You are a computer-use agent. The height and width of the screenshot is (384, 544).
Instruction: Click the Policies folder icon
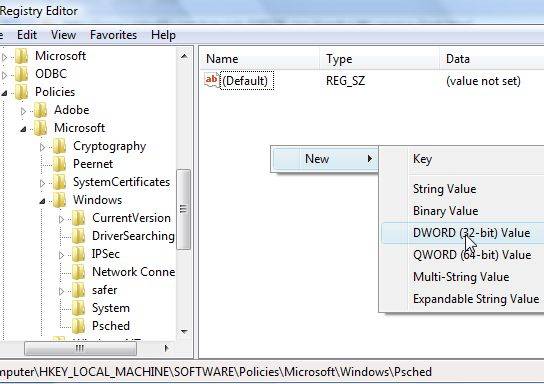(22, 92)
